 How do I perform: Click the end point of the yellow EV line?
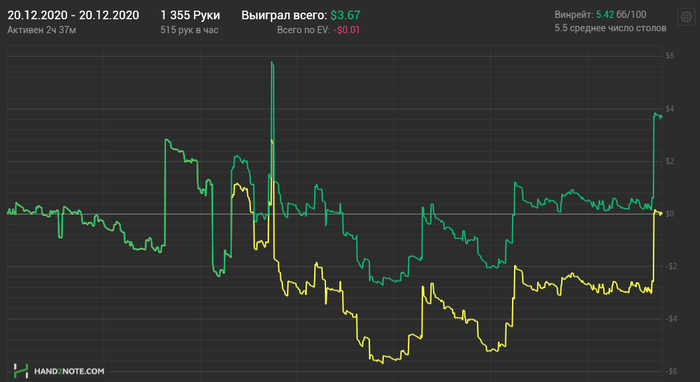coord(661,214)
